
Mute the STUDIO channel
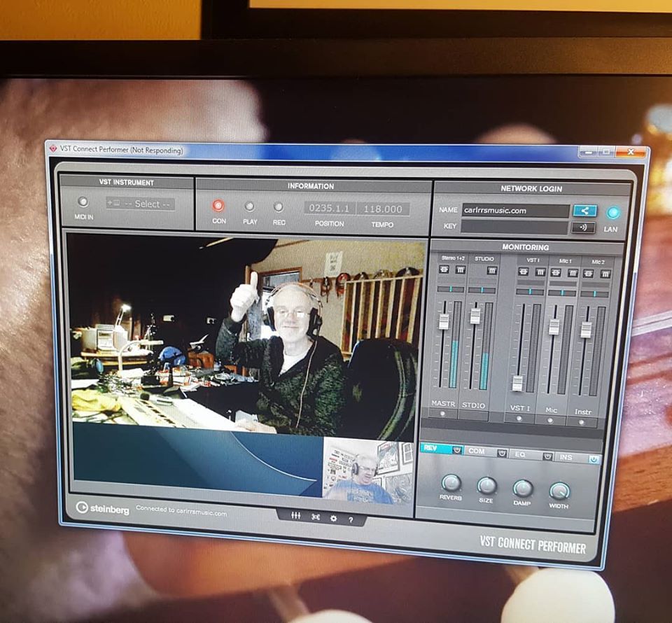tap(491, 270)
